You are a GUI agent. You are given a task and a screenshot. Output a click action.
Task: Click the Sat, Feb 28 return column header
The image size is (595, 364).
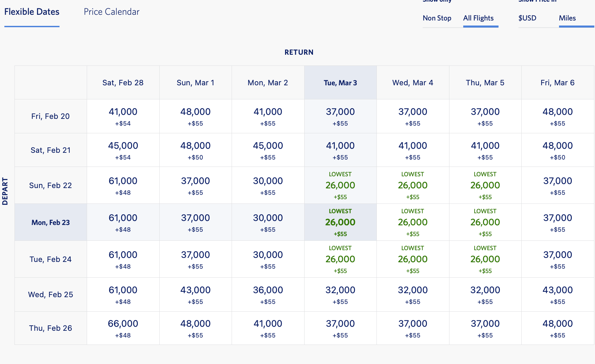(123, 83)
